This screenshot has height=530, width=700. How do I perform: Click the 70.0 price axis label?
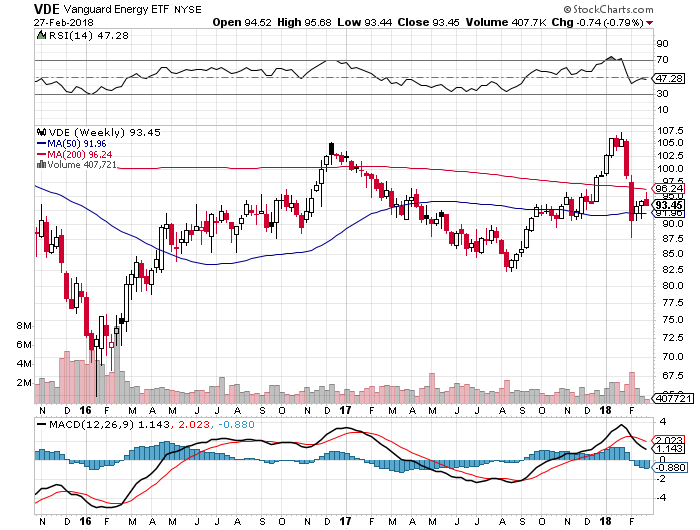(672, 357)
